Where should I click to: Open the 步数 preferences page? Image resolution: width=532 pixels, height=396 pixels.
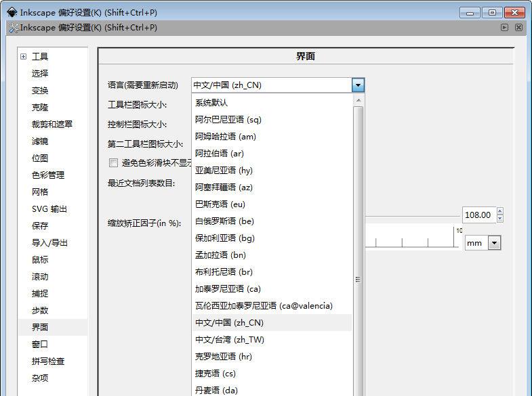(x=40, y=310)
